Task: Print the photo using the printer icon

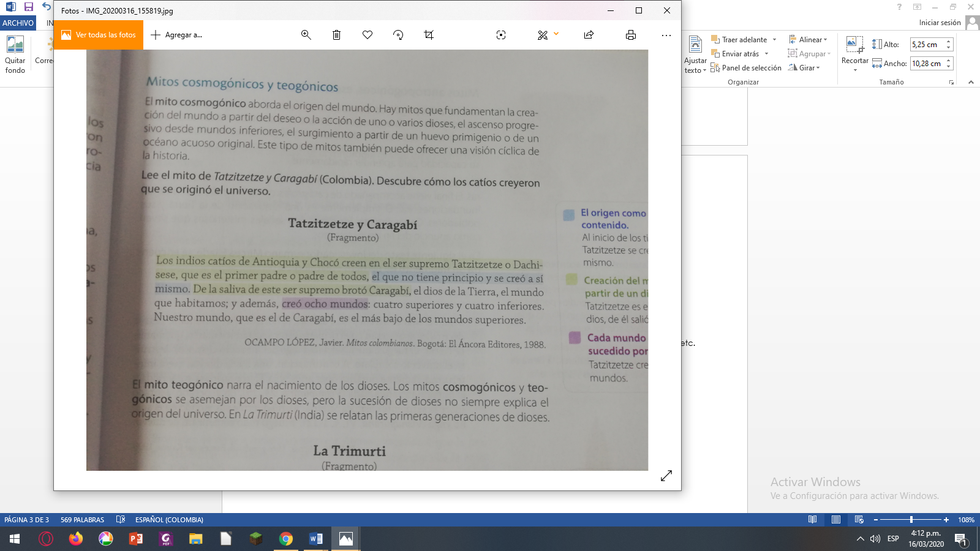Action: pos(631,35)
